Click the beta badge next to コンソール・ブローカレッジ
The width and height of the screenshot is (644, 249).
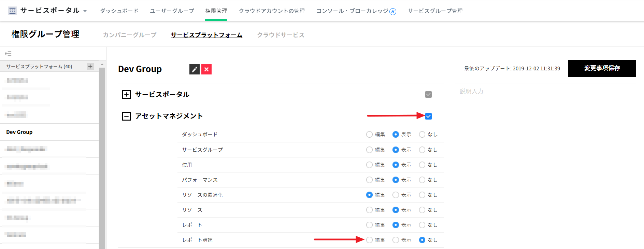393,12
